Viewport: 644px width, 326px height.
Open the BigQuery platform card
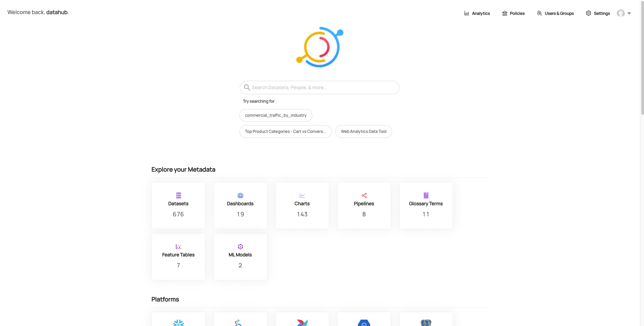[x=364, y=319]
